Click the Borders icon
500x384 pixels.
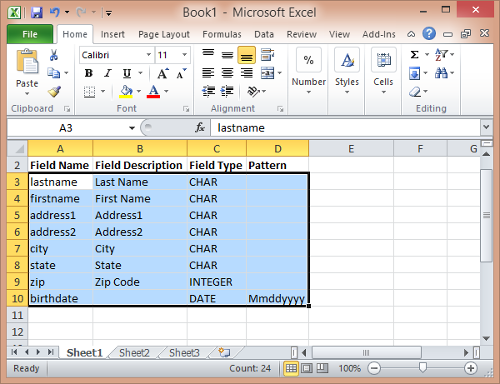pyautogui.click(x=89, y=91)
